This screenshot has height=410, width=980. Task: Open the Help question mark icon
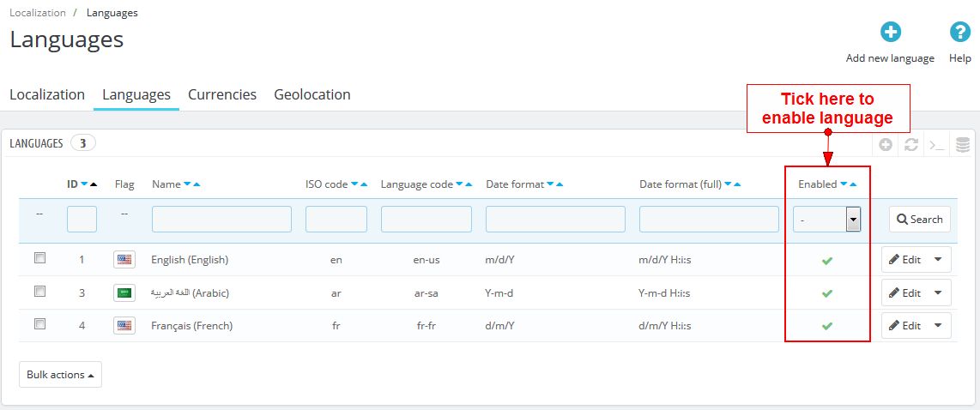tap(959, 33)
